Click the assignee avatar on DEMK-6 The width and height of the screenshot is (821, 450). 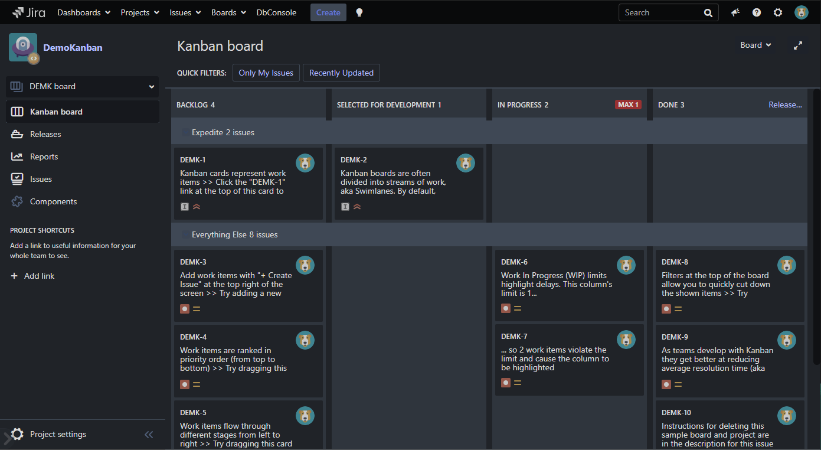tap(626, 265)
